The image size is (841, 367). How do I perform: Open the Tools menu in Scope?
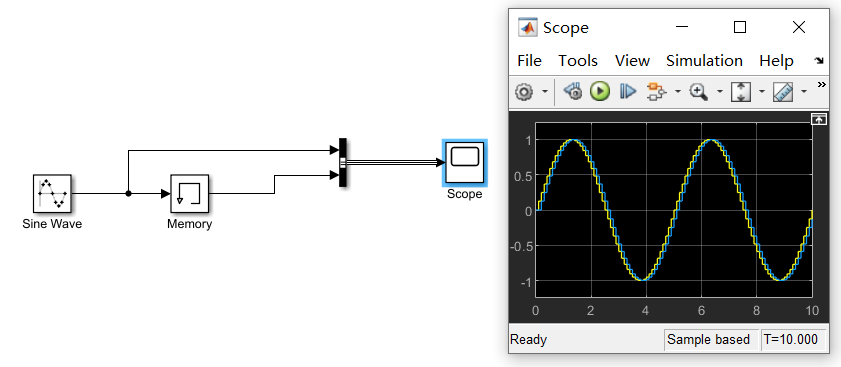[578, 61]
